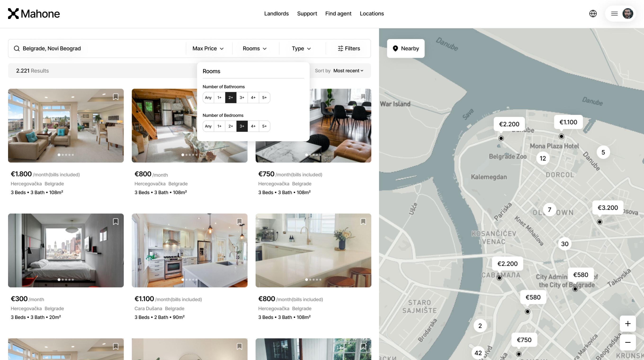Open the Find agent menu item
Viewport: 644px width, 360px height.
pyautogui.click(x=338, y=13)
